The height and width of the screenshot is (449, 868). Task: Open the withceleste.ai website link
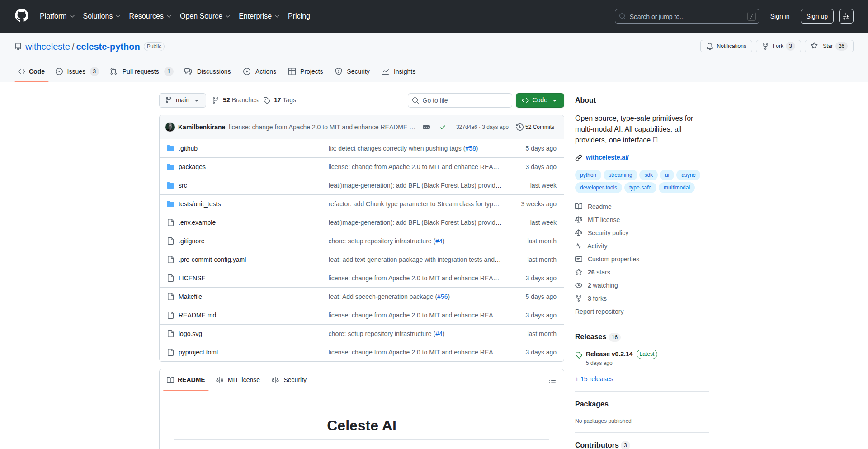(607, 157)
